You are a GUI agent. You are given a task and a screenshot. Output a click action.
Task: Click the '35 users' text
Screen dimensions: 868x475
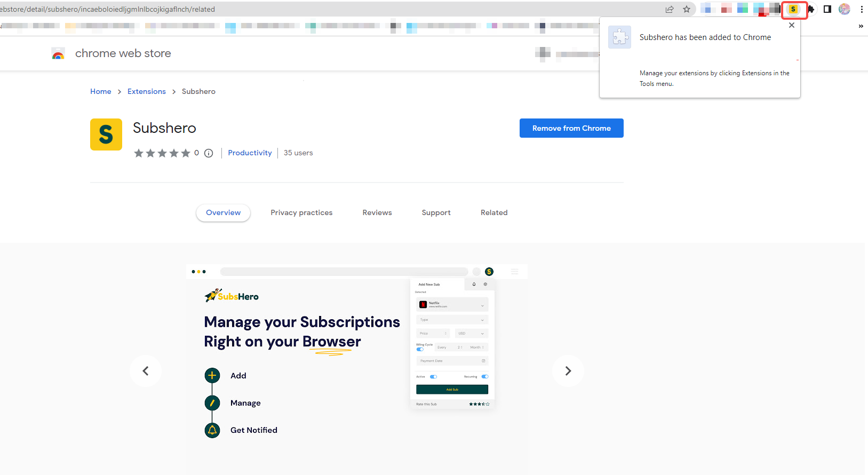click(298, 153)
